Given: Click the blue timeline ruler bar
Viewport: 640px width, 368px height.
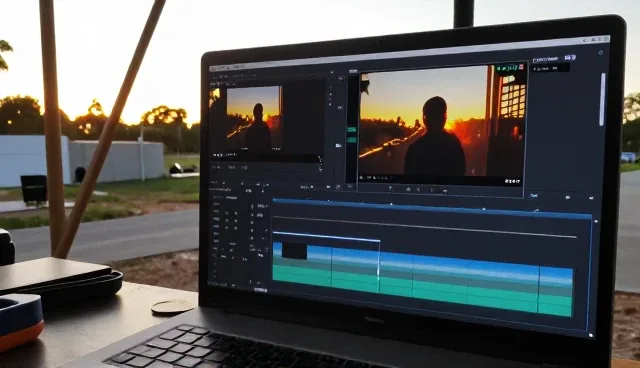Looking at the screenshot, I should point(432,208).
